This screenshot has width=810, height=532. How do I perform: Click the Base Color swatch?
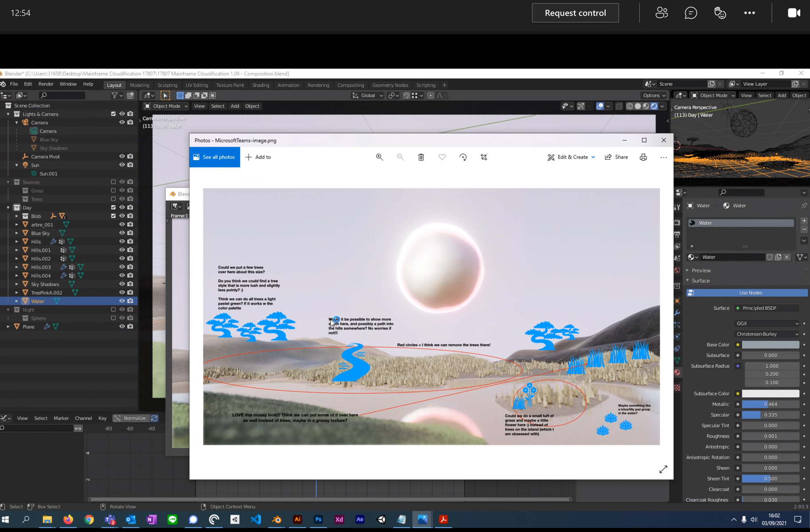pos(771,345)
